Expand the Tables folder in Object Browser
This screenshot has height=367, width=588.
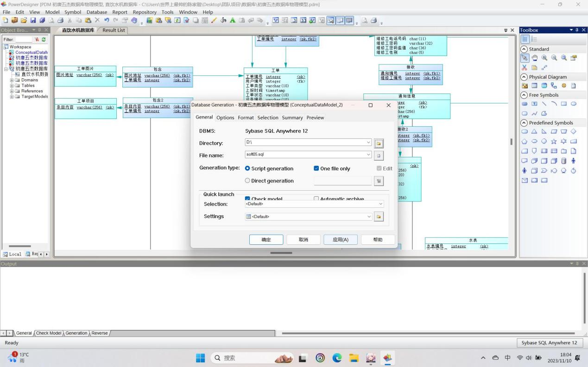[12, 86]
